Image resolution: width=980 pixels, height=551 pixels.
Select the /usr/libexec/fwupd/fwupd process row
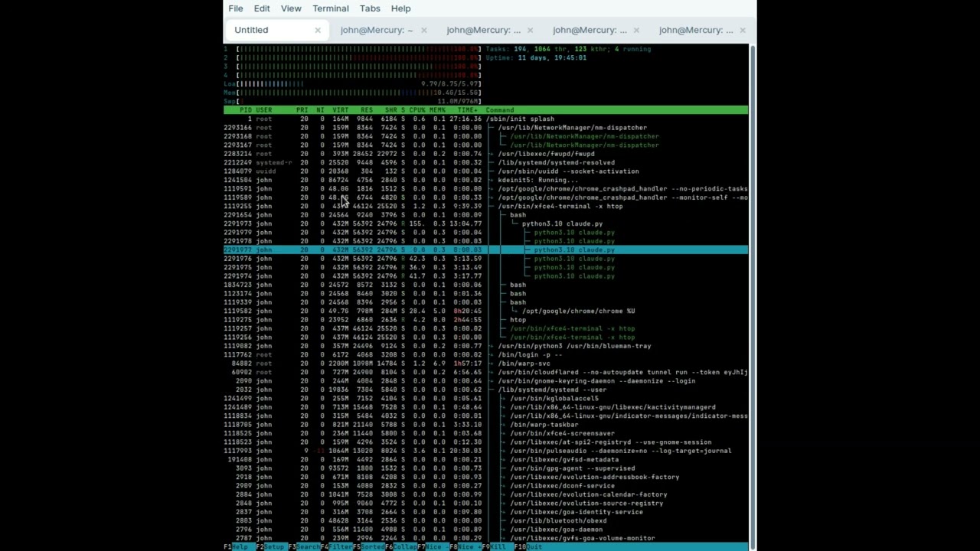[485, 154]
